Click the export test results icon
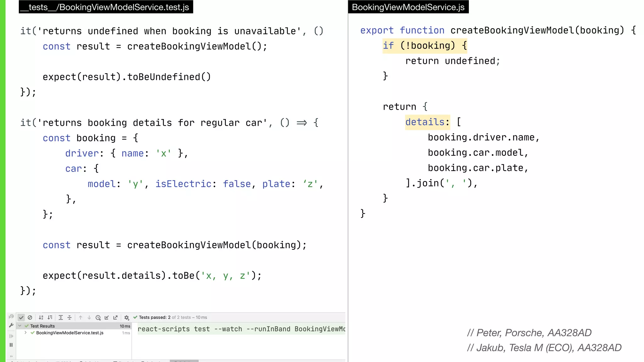Screen dimensions: 644x362 coord(115,317)
